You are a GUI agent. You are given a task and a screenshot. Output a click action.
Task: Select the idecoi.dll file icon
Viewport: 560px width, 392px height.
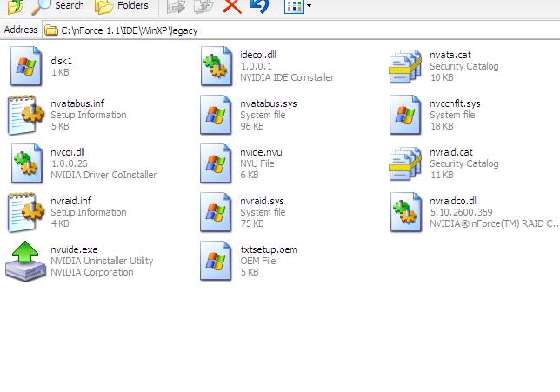[x=216, y=66]
